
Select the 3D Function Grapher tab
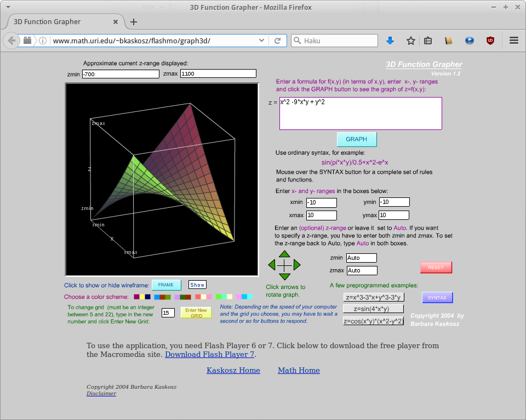(60, 22)
